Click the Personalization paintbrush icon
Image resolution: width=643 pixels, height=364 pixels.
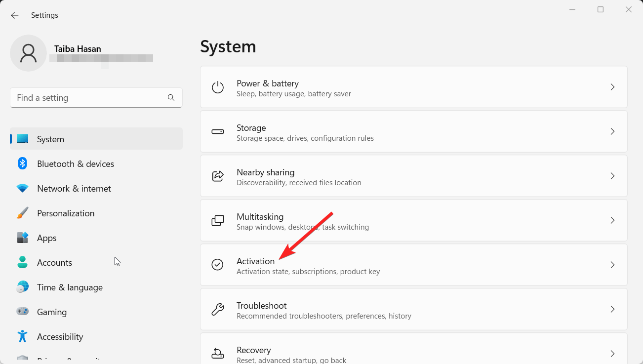22,213
